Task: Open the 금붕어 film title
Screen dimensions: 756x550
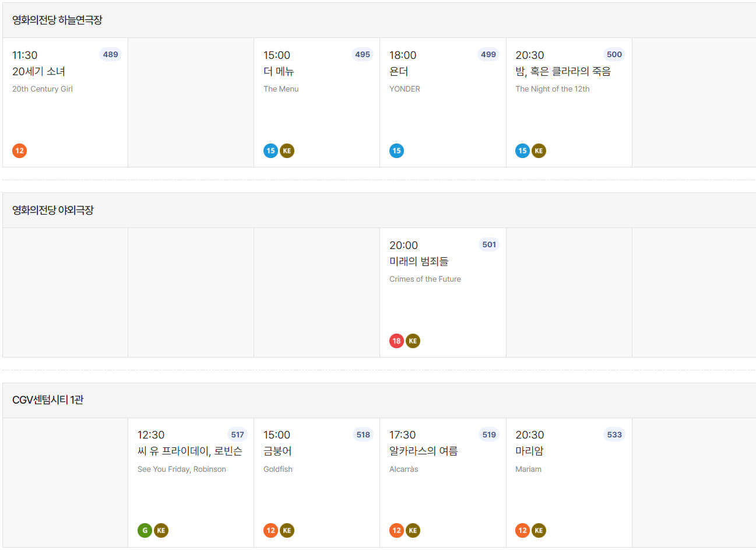Action: tap(277, 451)
